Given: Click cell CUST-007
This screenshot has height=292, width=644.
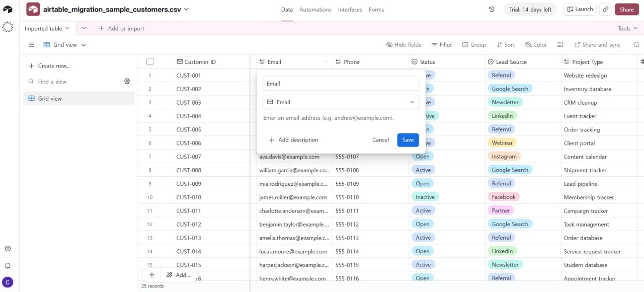Looking at the screenshot, I should coord(189,157).
